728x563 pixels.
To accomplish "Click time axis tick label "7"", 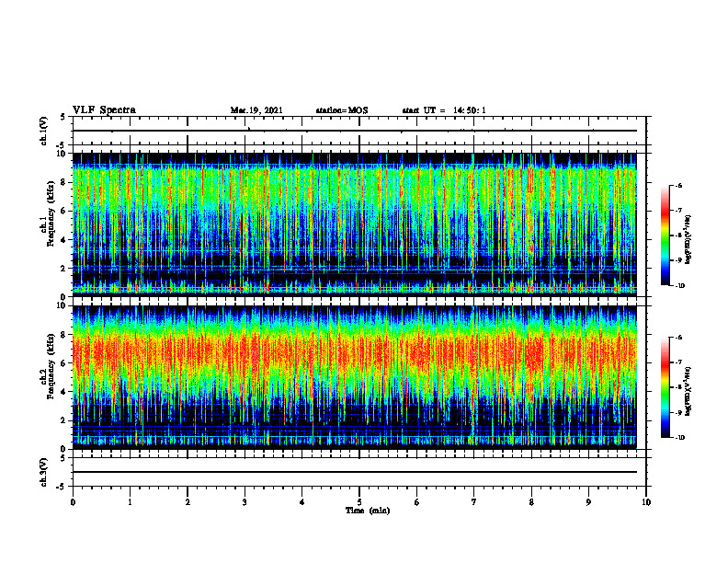I will [x=474, y=502].
